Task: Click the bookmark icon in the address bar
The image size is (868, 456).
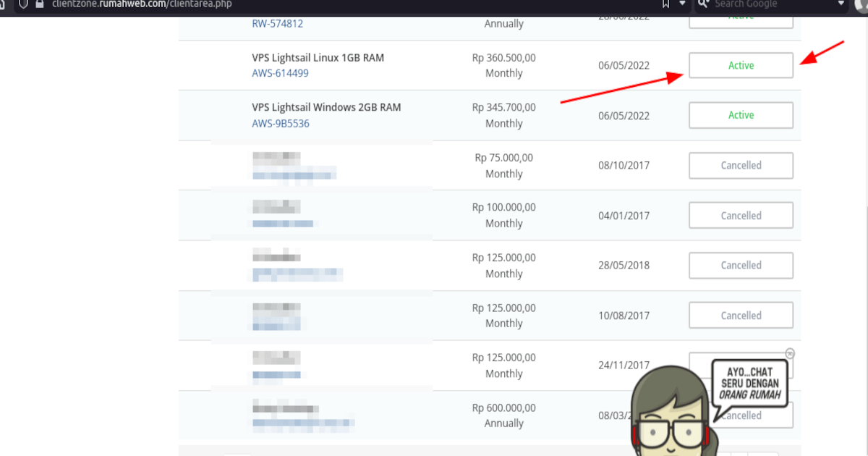Action: pyautogui.click(x=666, y=3)
